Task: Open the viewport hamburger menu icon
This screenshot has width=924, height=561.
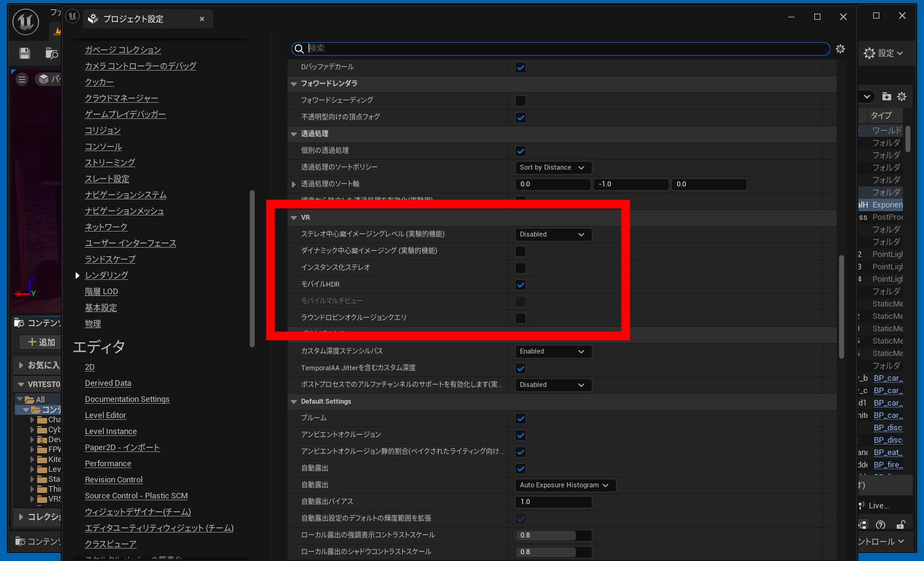Action: [x=22, y=79]
